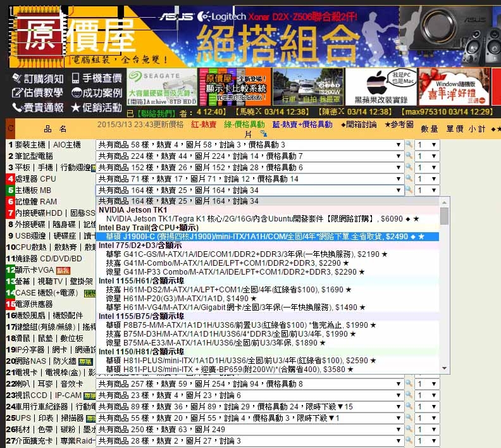Open the Seagate Archive HDD banner

pos(162,87)
